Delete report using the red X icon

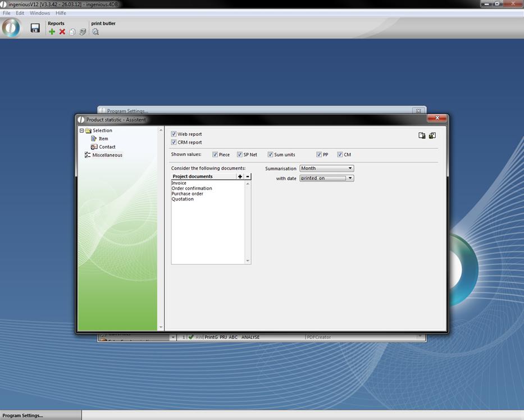tap(62, 32)
